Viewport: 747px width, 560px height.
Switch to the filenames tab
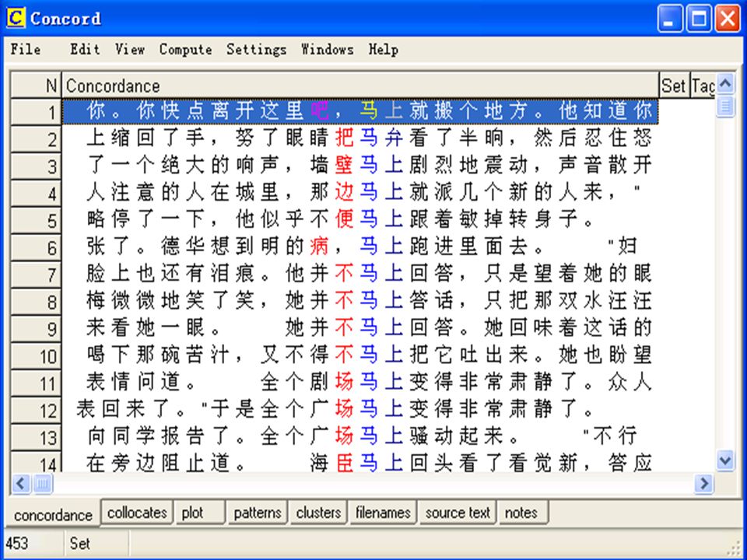pyautogui.click(x=383, y=513)
